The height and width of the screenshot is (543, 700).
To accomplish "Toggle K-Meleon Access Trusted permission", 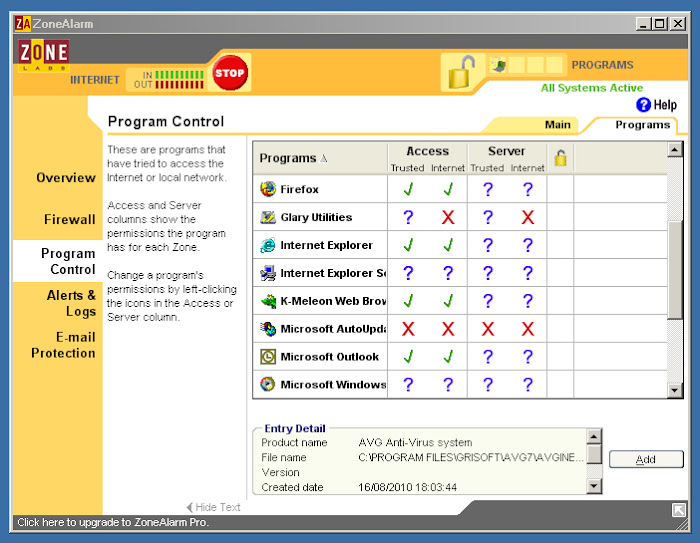I will (x=408, y=301).
